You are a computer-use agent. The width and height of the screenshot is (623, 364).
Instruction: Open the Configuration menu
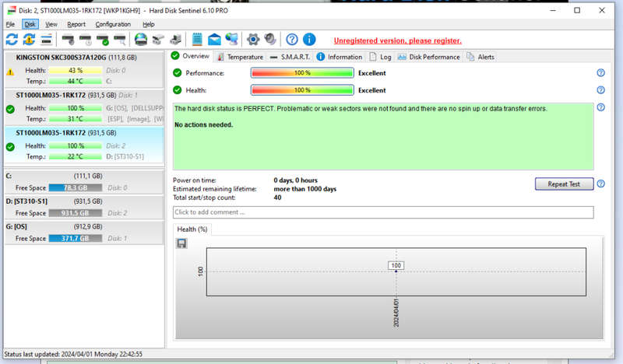113,24
